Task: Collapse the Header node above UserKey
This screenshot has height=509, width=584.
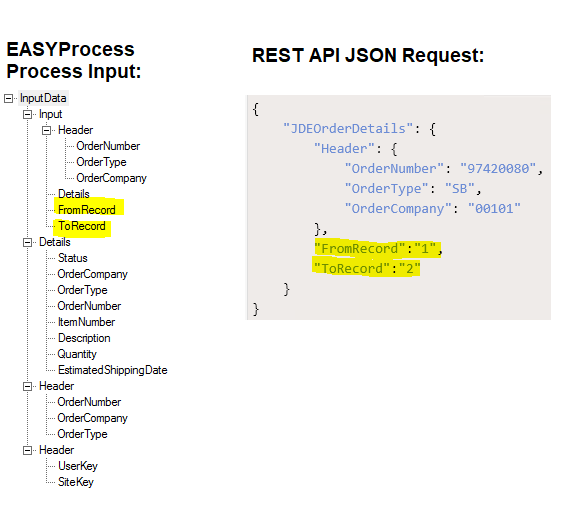Action: point(27,451)
